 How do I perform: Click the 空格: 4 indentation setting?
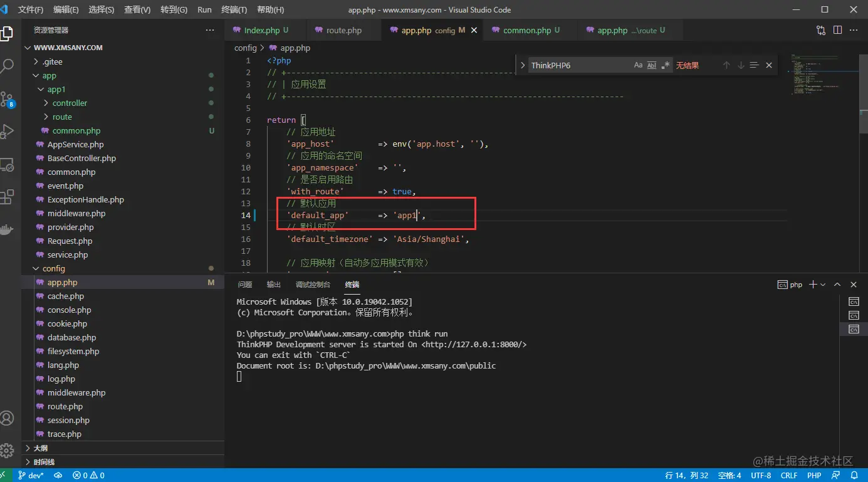[729, 475]
